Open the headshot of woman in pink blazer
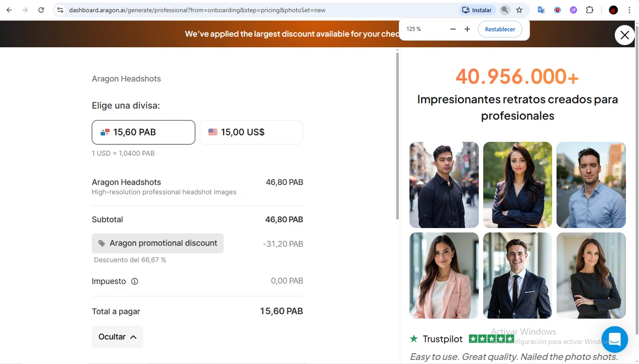 (x=444, y=275)
